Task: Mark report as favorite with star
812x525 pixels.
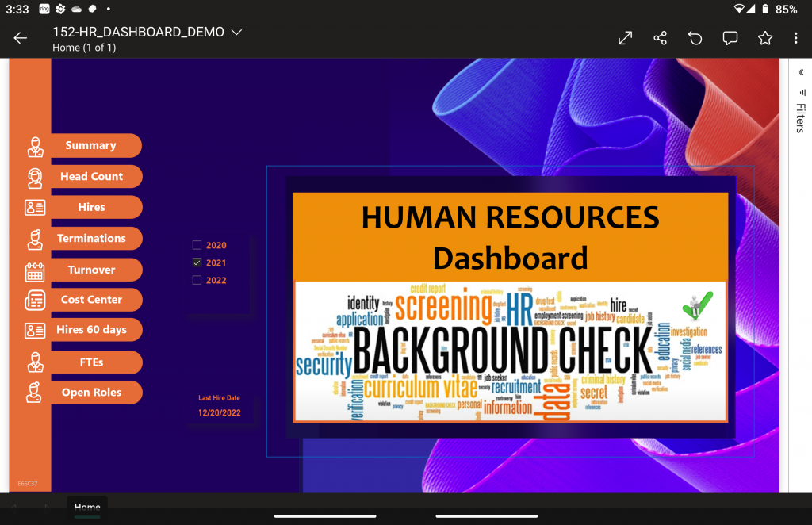Action: coord(764,38)
